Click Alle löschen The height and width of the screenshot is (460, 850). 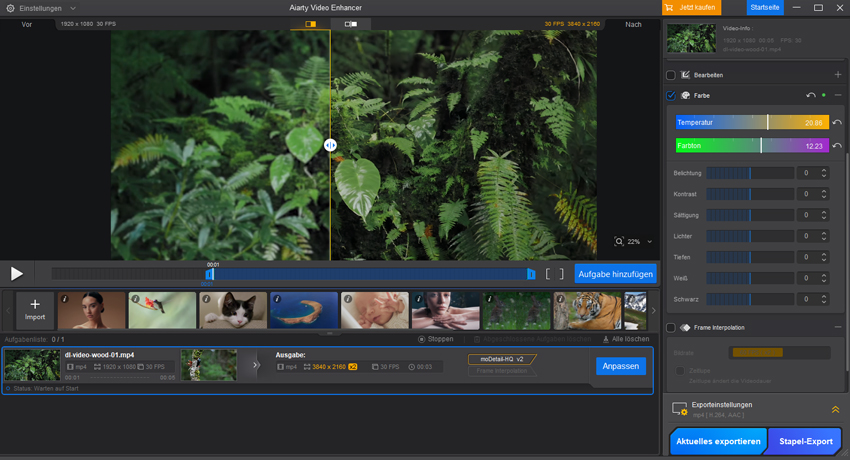(626, 339)
